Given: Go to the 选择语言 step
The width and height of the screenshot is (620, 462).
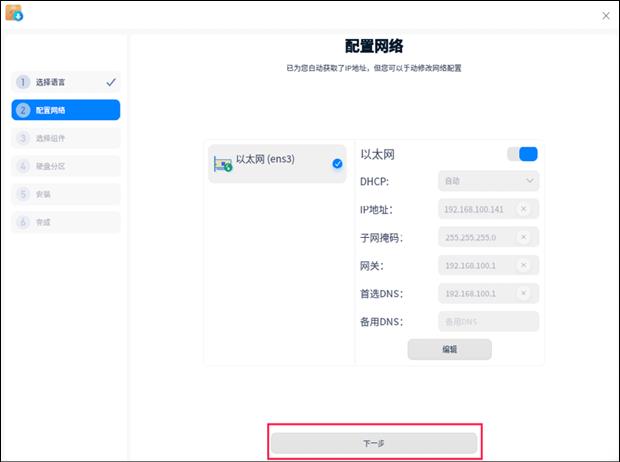Looking at the screenshot, I should pos(57,82).
